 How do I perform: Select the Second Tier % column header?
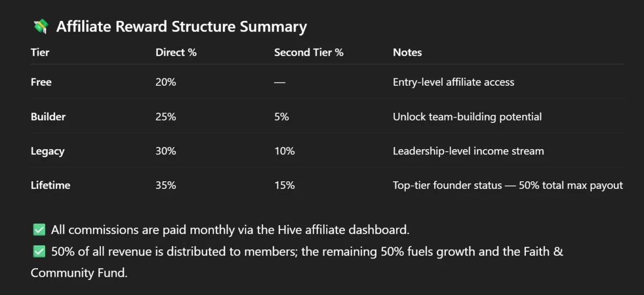tap(309, 53)
